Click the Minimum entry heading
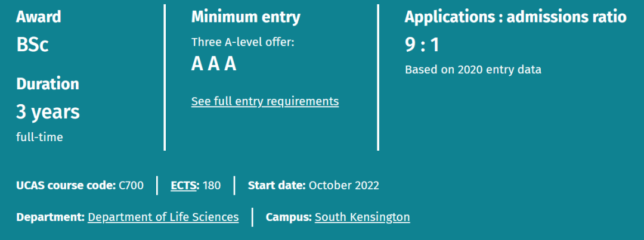This screenshot has width=644, height=240. click(246, 17)
